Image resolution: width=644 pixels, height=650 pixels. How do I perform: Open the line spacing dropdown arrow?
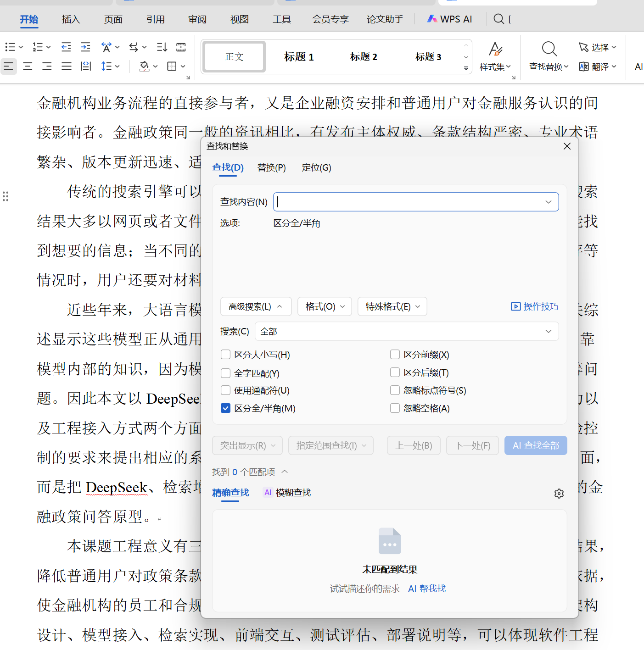pyautogui.click(x=117, y=67)
